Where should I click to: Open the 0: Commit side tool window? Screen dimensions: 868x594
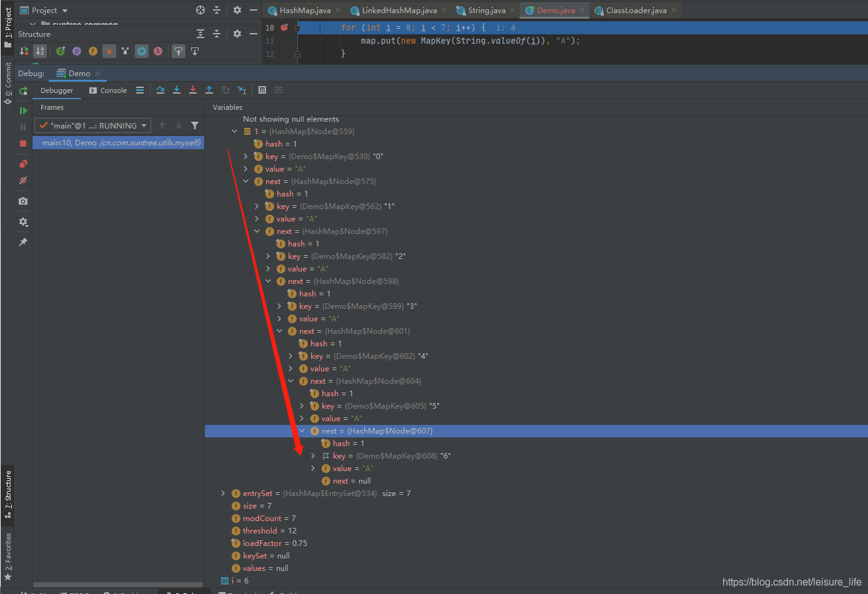[x=7, y=82]
